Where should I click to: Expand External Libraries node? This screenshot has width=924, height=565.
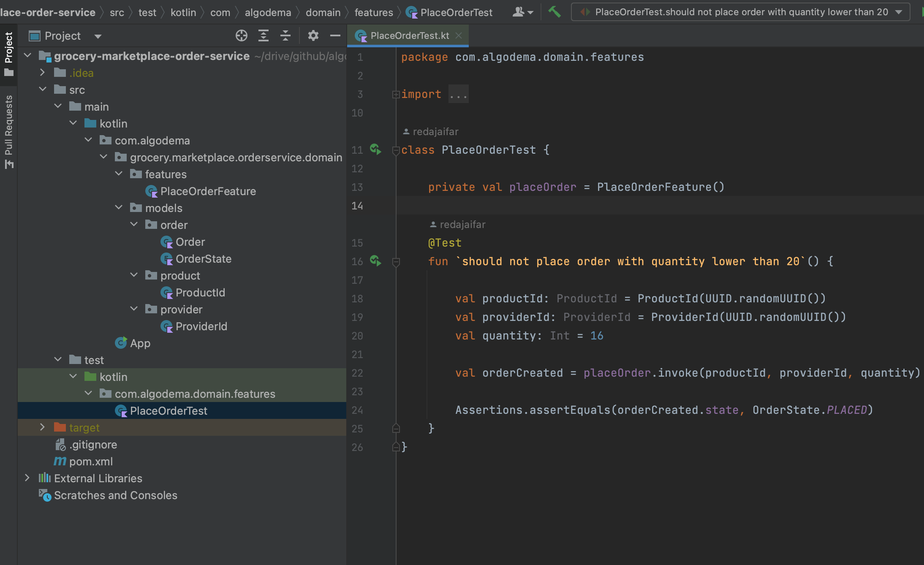point(27,478)
